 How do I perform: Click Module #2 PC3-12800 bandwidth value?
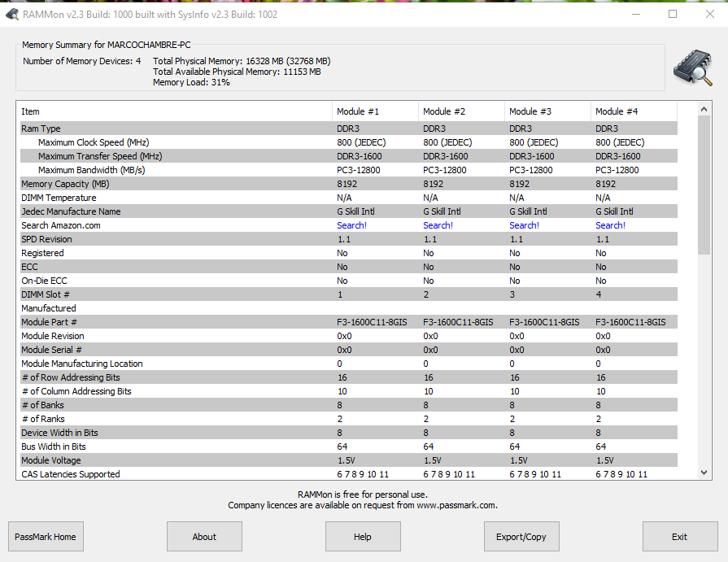click(x=445, y=170)
